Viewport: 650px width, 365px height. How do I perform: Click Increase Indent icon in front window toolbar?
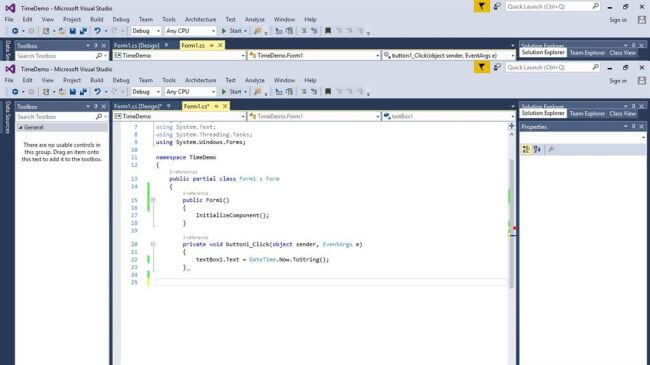(x=289, y=92)
